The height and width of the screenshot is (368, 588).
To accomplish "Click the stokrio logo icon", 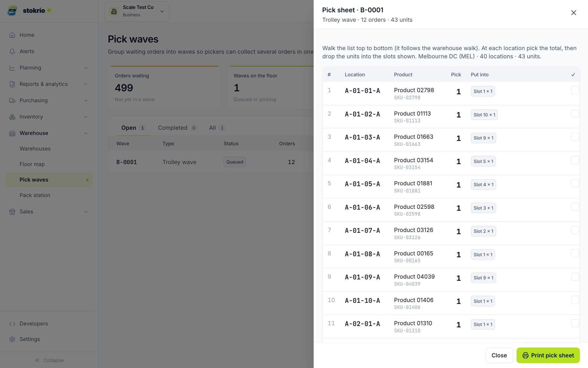I will tap(12, 11).
